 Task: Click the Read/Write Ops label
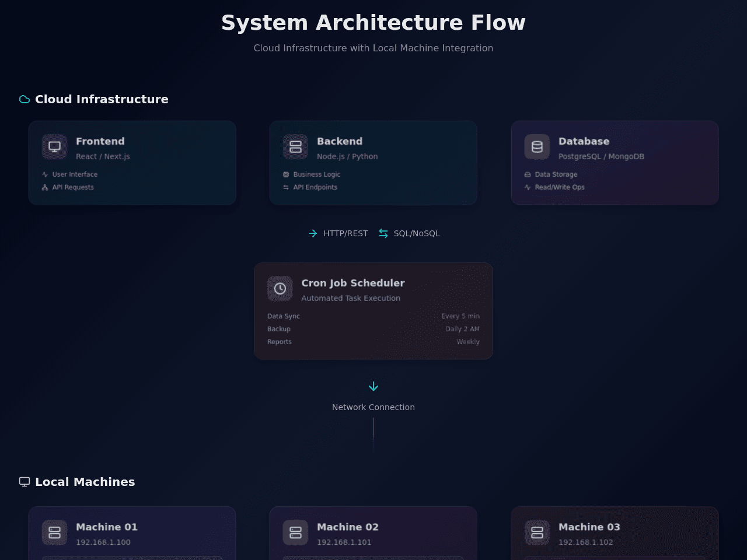[560, 187]
